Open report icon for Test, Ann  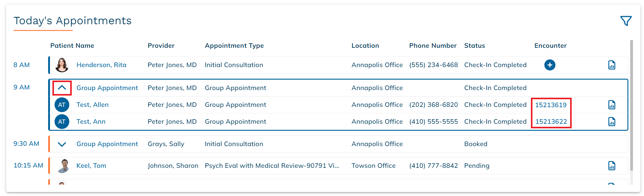coord(612,122)
